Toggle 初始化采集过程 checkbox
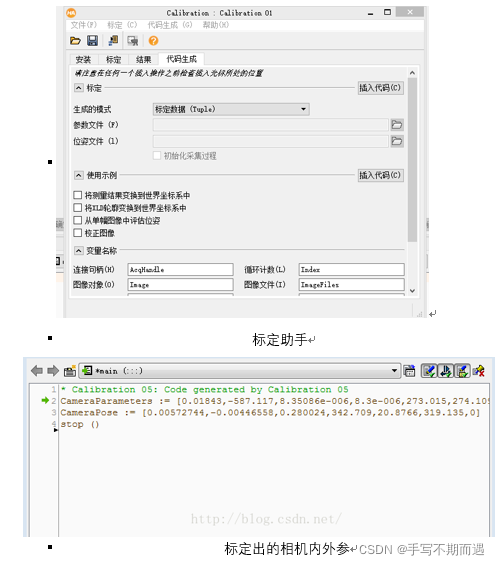The image size is (500, 565). click(157, 155)
